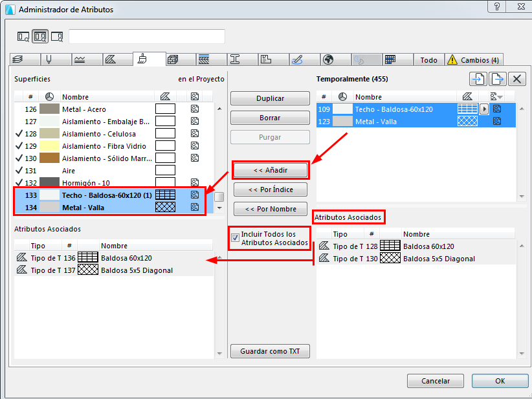Select Techo - Baldosa-60x120 in Temporalmente list
This screenshot has width=532, height=399.
click(416, 109)
